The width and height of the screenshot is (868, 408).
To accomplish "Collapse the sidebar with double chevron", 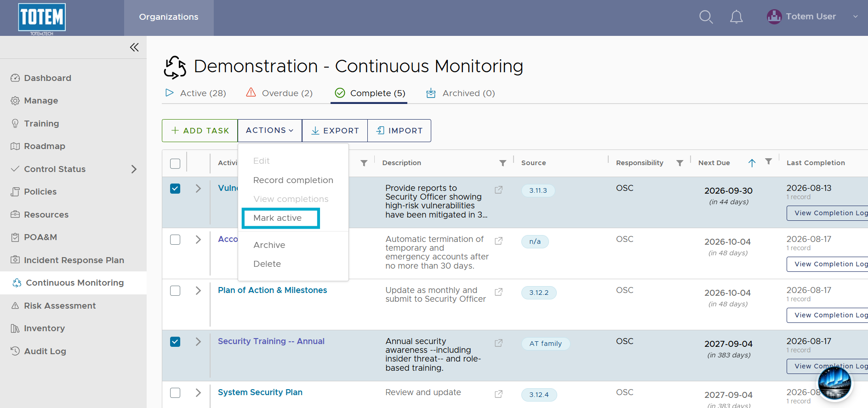I will (134, 47).
